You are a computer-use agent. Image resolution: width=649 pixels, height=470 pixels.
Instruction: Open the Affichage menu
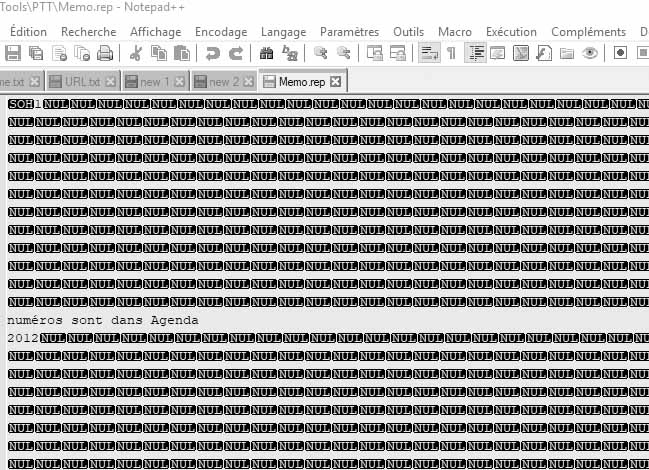click(156, 32)
